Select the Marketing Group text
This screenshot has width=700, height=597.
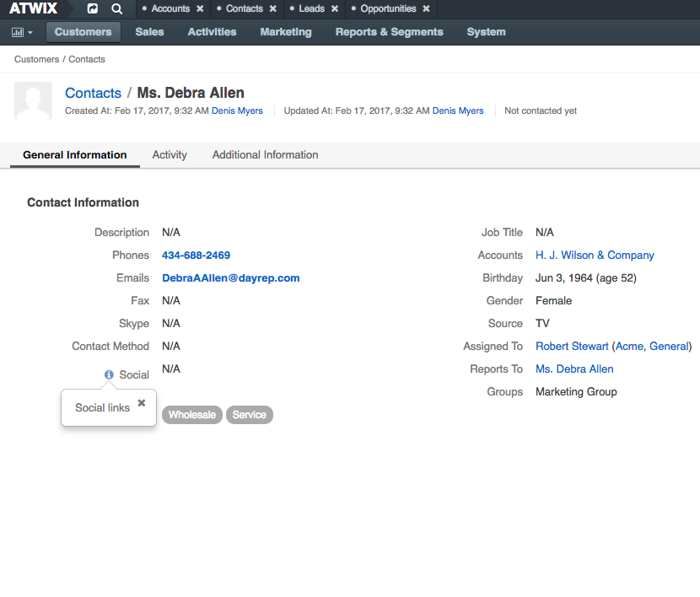pyautogui.click(x=576, y=392)
